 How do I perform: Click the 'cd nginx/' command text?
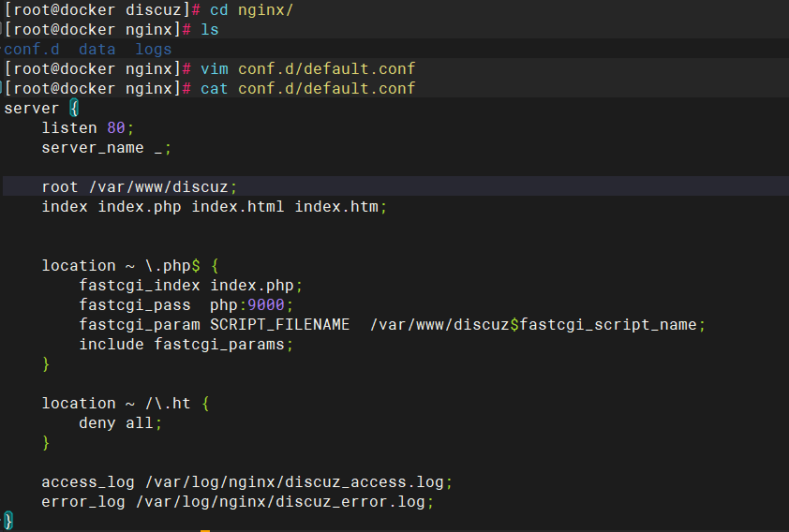pos(251,9)
